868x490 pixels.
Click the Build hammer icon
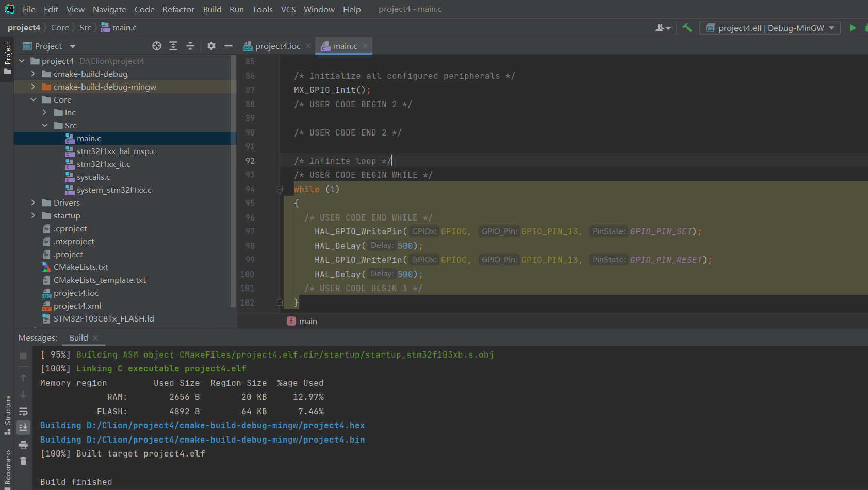687,28
